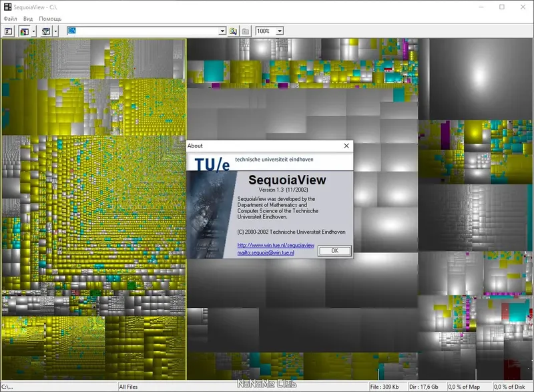Toggle the color scheme toolbar button
Image resolution: width=534 pixels, height=392 pixels.
pyautogui.click(x=25, y=31)
